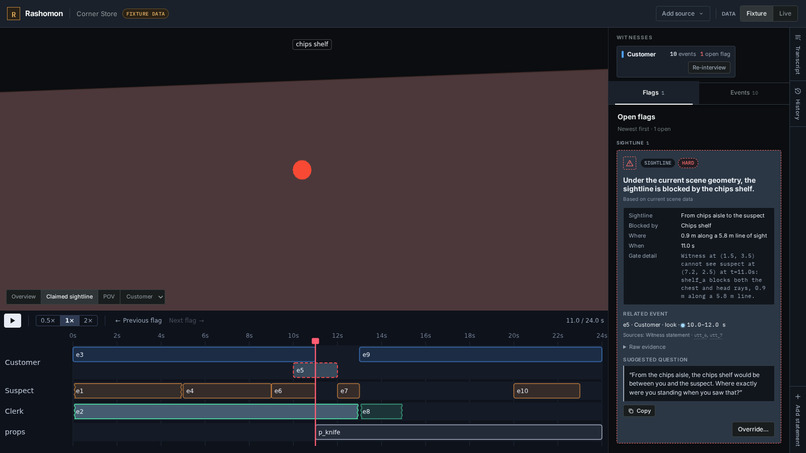Select event e7 on Suspect track

point(348,391)
